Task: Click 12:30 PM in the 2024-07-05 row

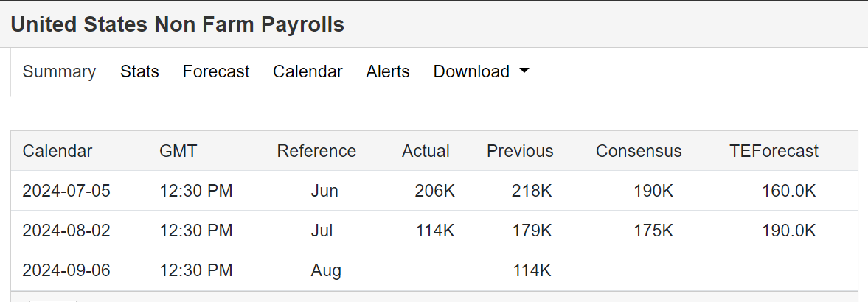Action: (196, 191)
